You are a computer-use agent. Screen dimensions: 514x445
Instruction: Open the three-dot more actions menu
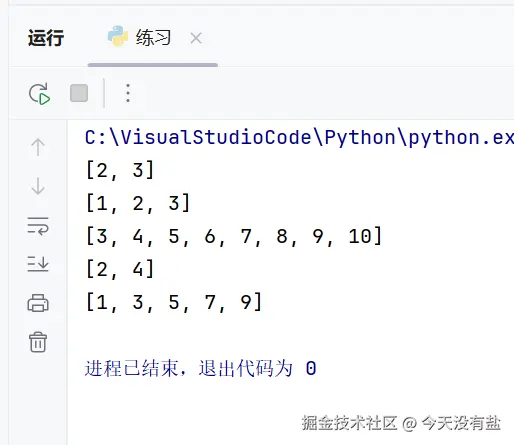(128, 93)
